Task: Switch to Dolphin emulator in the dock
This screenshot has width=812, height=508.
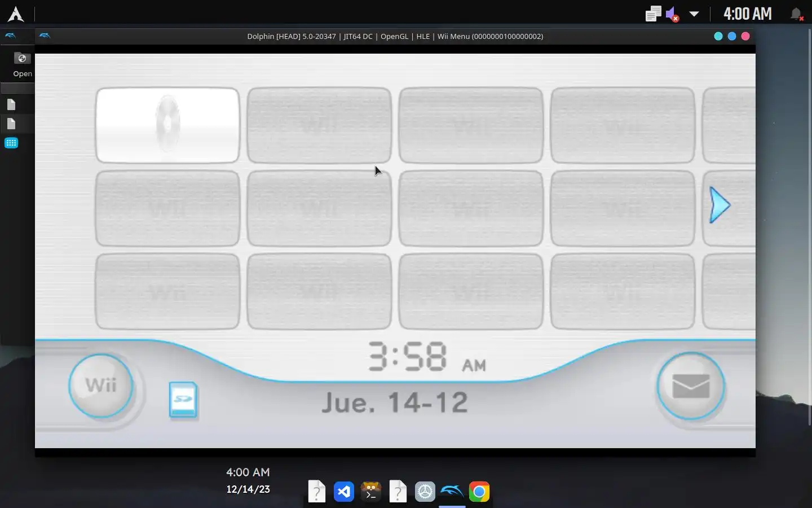Action: [452, 492]
